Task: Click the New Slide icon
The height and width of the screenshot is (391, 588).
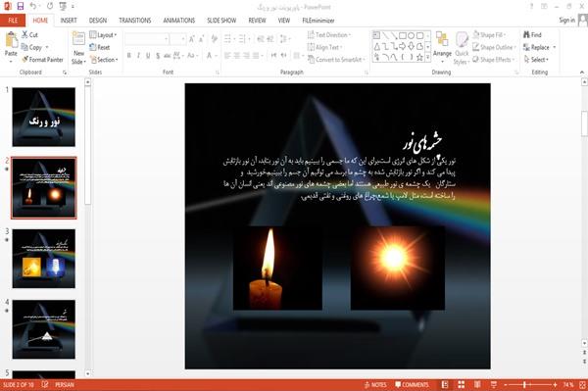Action: [78, 39]
